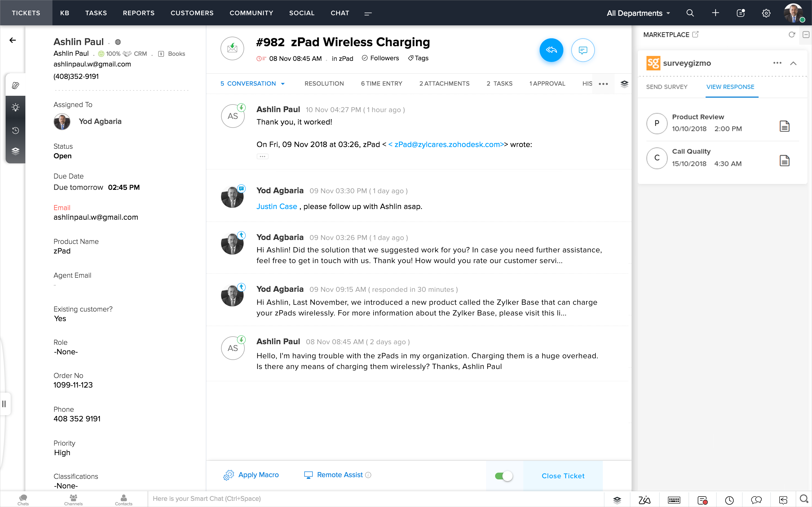Expand the quoted text ellipsis in Ashlin's reply
The image size is (812, 507).
point(262,156)
